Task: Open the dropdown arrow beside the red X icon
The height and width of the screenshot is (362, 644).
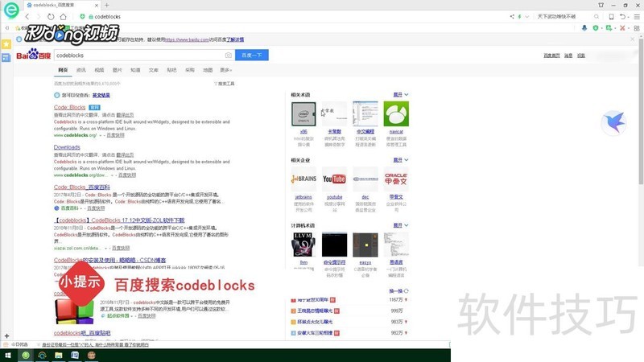Action: tap(628, 28)
